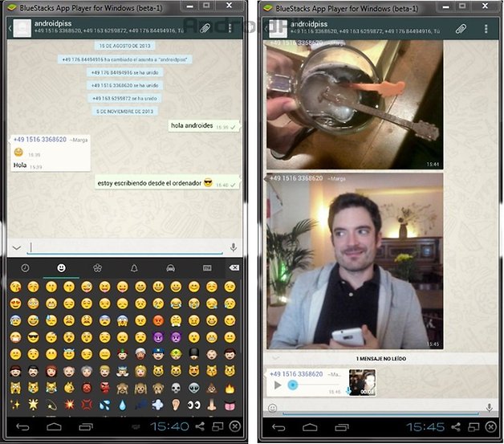Tap the microphone icon in right chat input
Viewport: 504px width, 444px height.
pyautogui.click(x=490, y=407)
